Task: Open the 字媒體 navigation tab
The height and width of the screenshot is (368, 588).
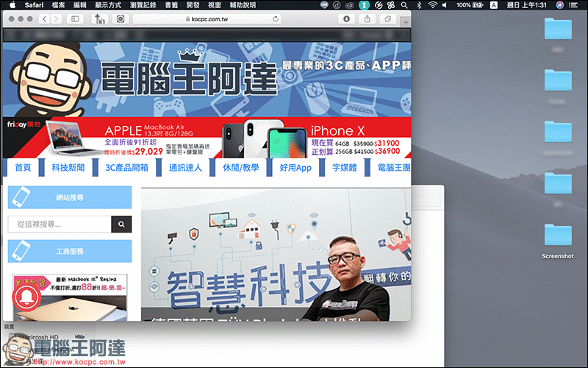Action: tap(345, 168)
